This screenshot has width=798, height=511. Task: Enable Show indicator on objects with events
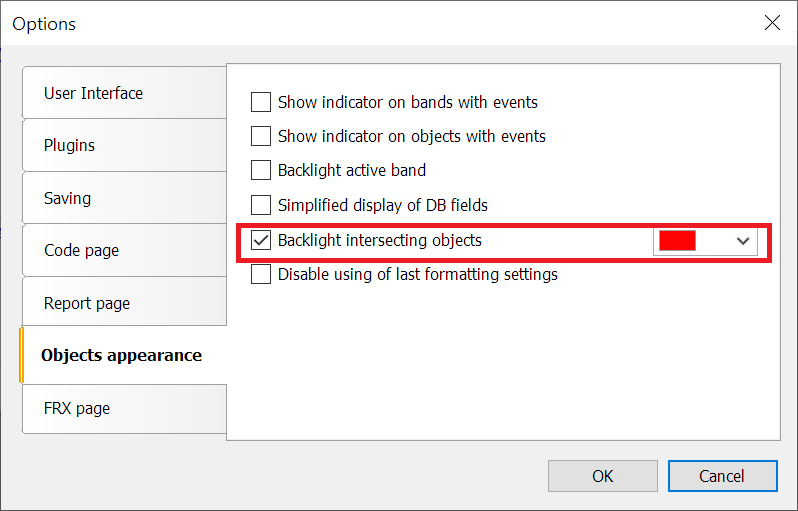pos(261,136)
